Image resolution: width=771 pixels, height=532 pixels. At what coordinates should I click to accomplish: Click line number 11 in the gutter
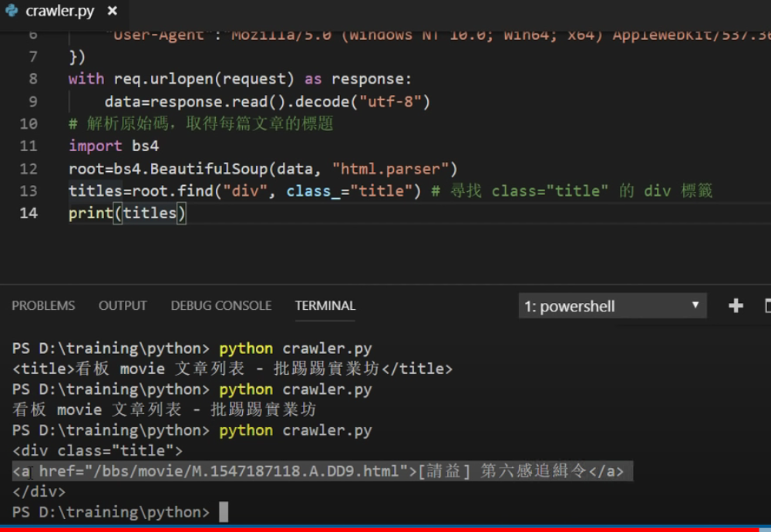click(29, 146)
